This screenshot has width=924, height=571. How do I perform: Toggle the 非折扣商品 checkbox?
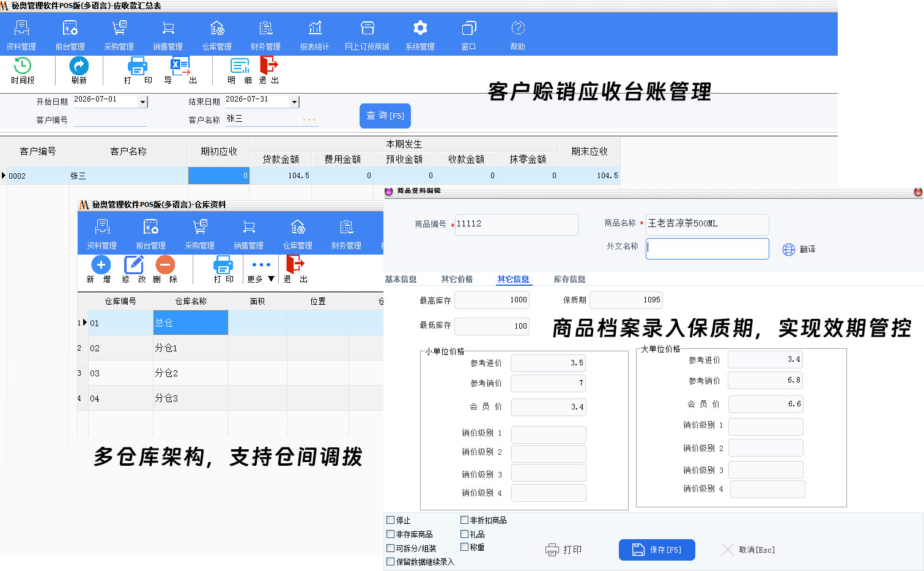tap(464, 520)
